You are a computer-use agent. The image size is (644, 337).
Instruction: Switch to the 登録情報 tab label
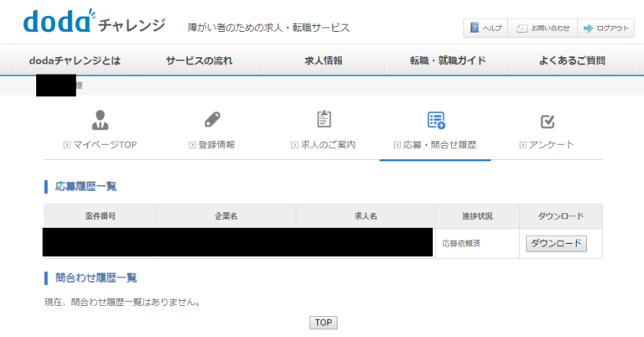[216, 145]
